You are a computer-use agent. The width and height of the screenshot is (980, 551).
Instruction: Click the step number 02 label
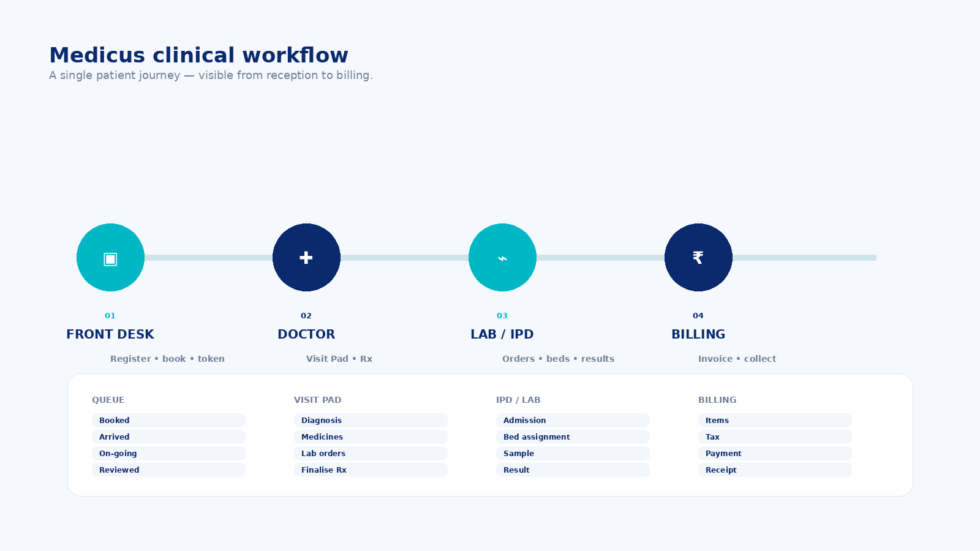click(306, 316)
